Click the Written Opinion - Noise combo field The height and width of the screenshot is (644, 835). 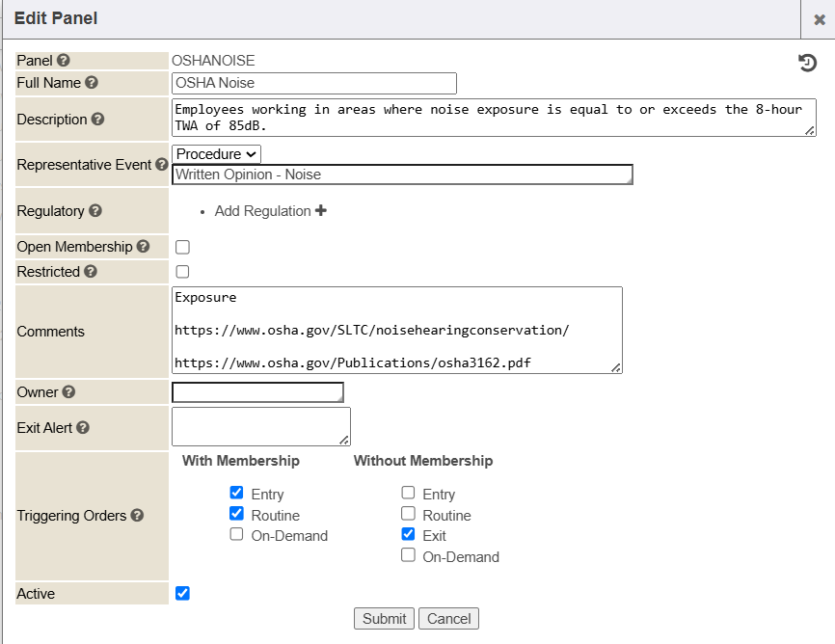click(401, 174)
